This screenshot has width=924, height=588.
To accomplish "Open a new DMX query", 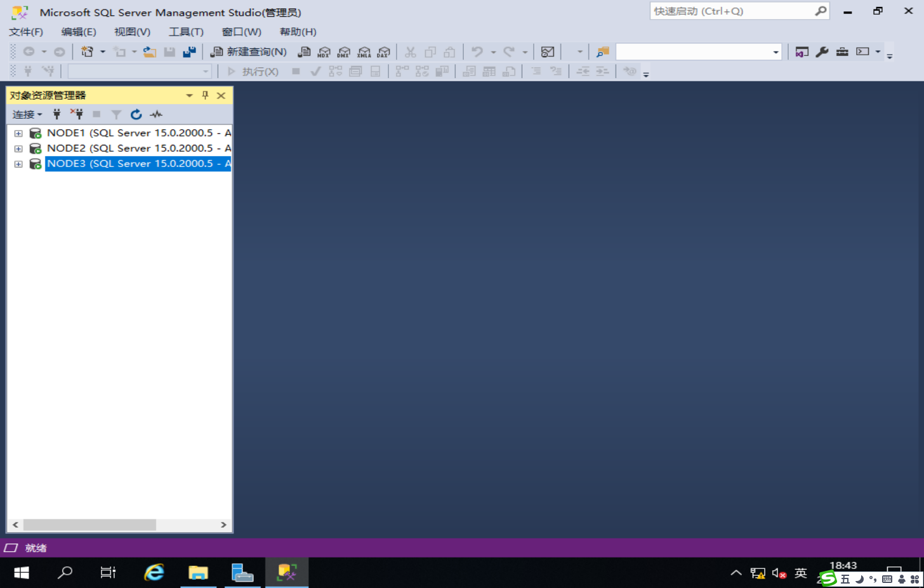I will coord(343,52).
